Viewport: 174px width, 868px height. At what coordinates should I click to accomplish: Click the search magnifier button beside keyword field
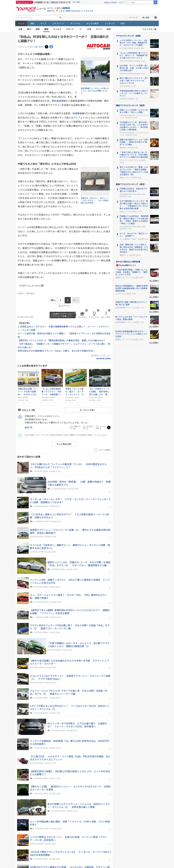tap(60, 18)
